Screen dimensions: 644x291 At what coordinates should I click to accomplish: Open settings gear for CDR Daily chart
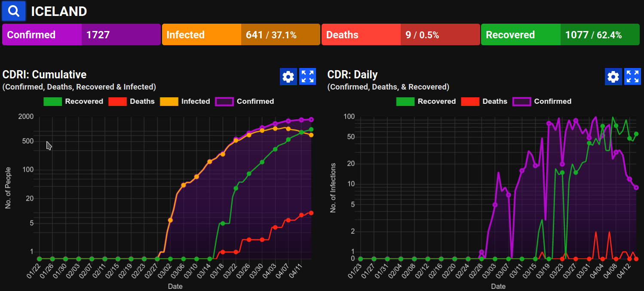pos(613,77)
